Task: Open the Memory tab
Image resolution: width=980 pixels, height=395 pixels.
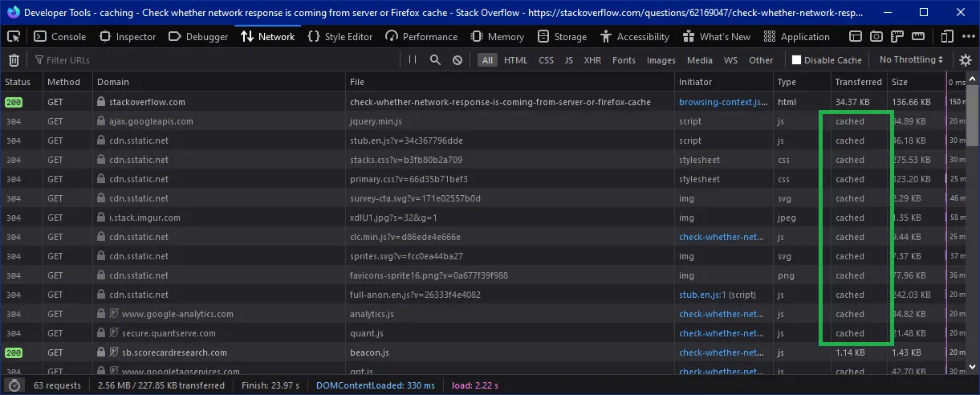Action: pyautogui.click(x=497, y=37)
